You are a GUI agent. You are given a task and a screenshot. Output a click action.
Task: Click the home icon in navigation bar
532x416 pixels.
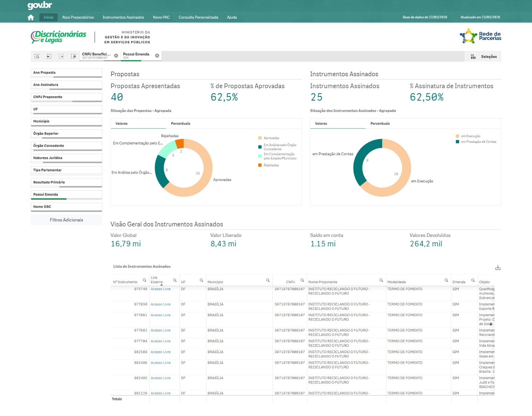click(x=31, y=17)
